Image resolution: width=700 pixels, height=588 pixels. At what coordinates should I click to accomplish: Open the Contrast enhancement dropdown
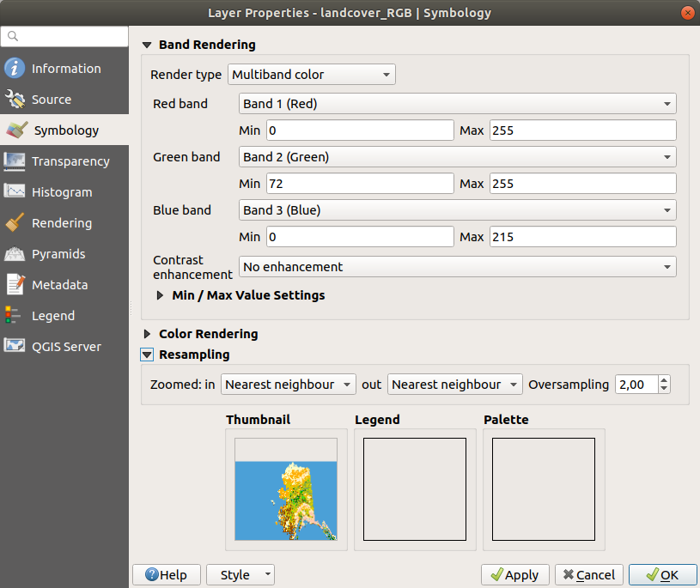pos(457,267)
